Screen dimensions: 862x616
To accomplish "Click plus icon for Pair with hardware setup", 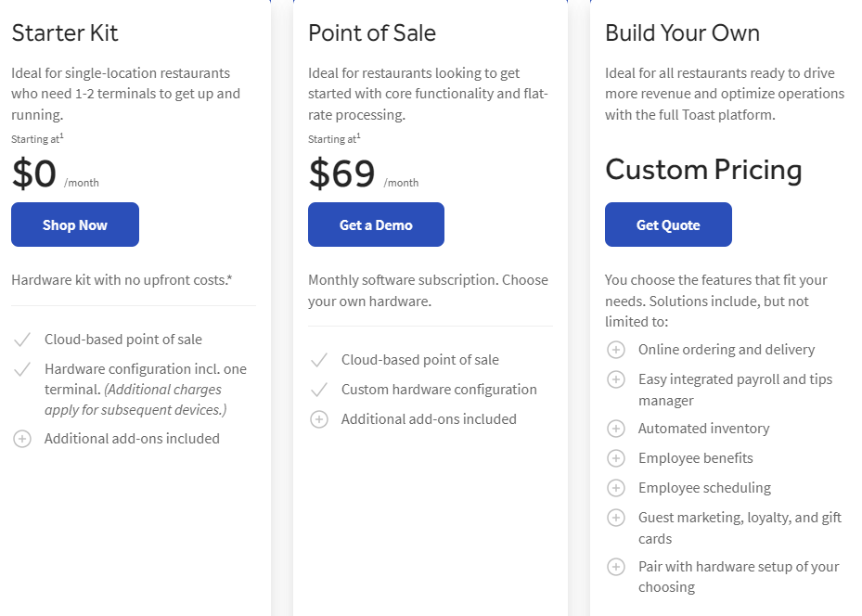I will 616,567.
